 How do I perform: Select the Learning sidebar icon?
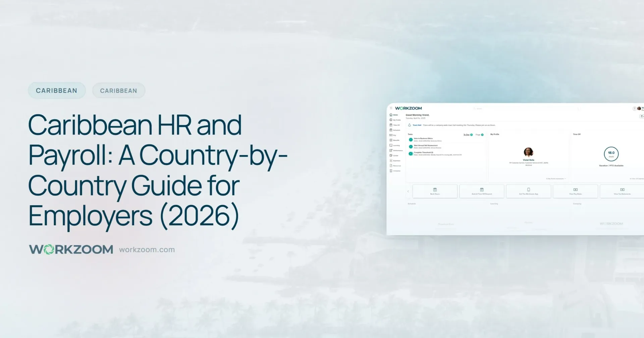click(391, 145)
